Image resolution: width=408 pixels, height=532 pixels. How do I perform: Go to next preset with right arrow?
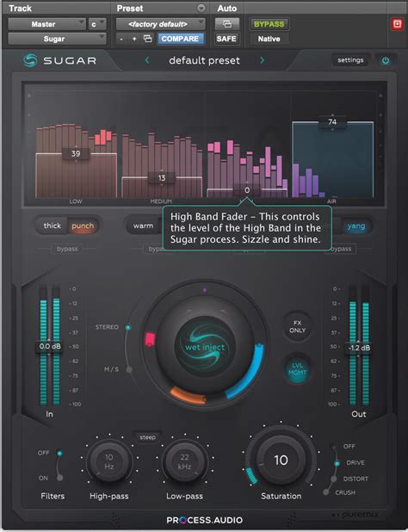coord(262,60)
